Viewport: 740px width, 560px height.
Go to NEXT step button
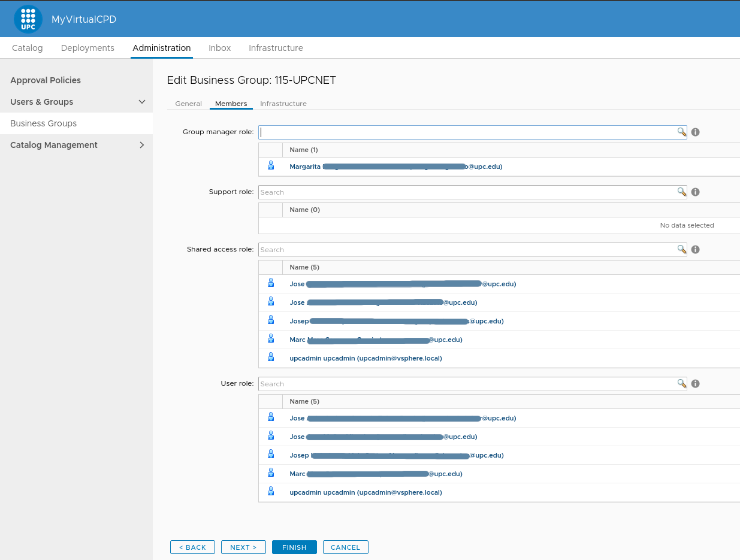point(243,547)
